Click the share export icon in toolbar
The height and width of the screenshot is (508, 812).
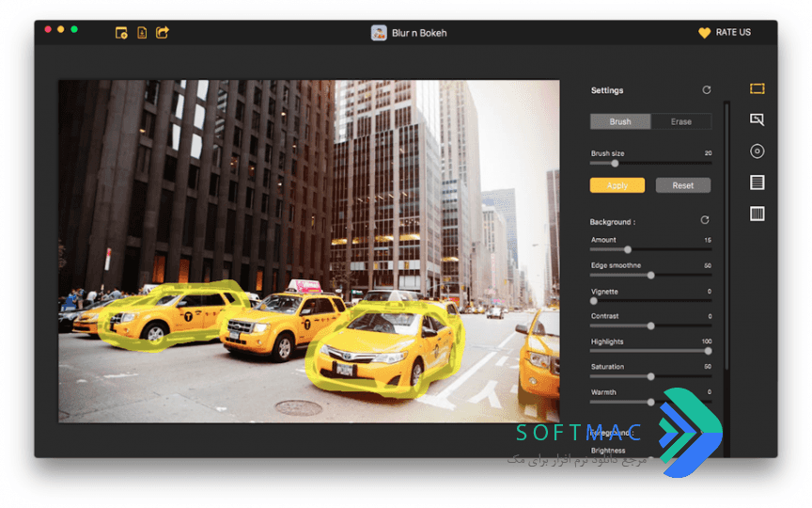tap(163, 33)
